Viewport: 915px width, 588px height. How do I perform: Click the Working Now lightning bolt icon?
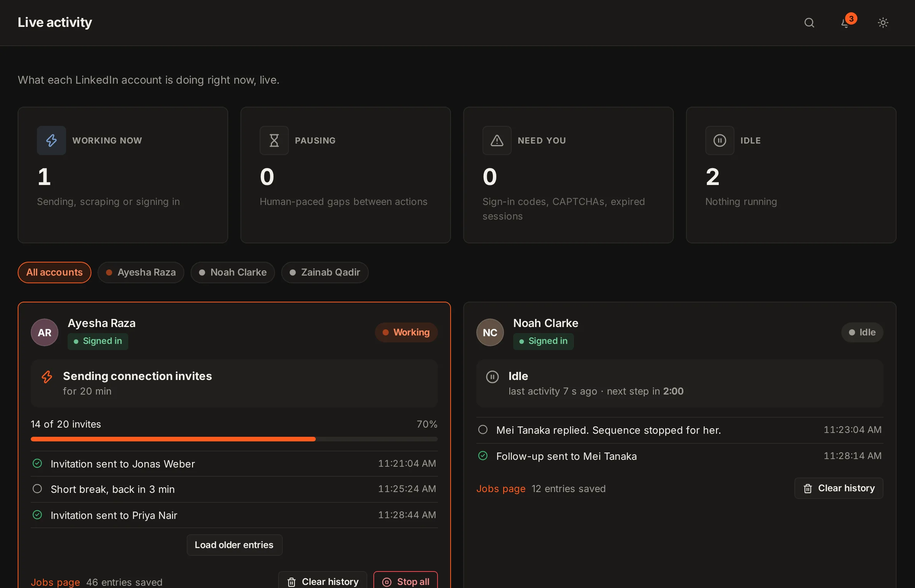coord(51,140)
